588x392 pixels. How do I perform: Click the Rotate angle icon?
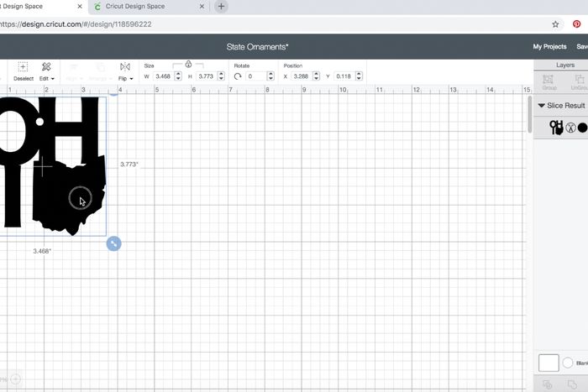238,76
